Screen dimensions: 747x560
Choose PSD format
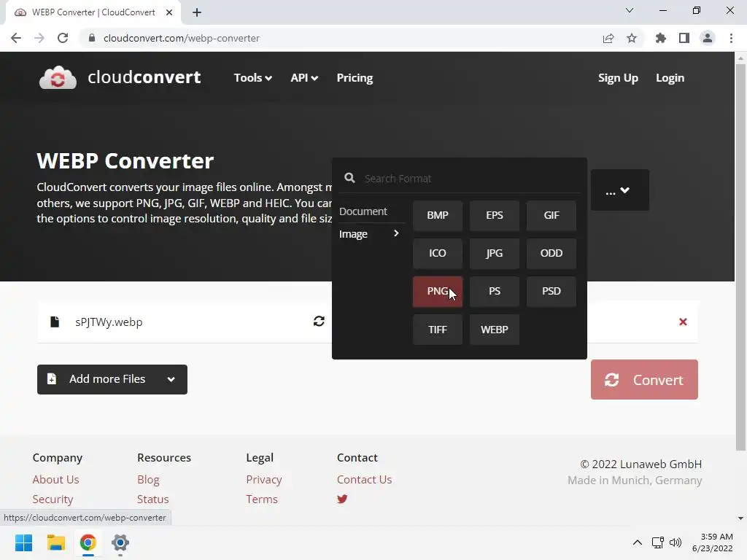(551, 292)
